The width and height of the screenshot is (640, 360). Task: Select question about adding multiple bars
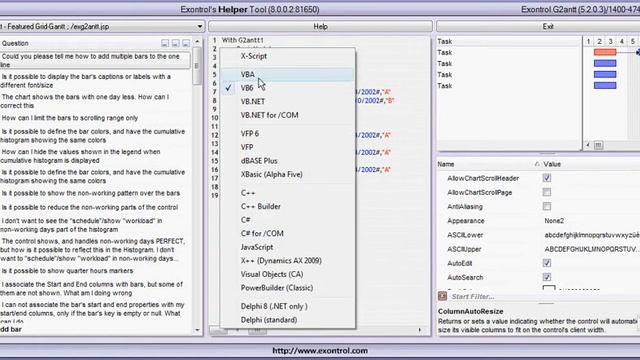click(x=95, y=60)
